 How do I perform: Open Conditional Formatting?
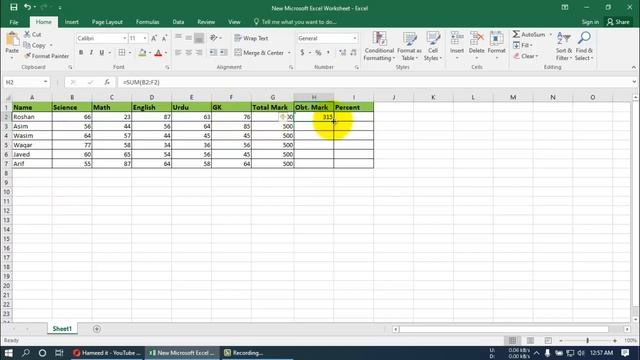click(379, 46)
